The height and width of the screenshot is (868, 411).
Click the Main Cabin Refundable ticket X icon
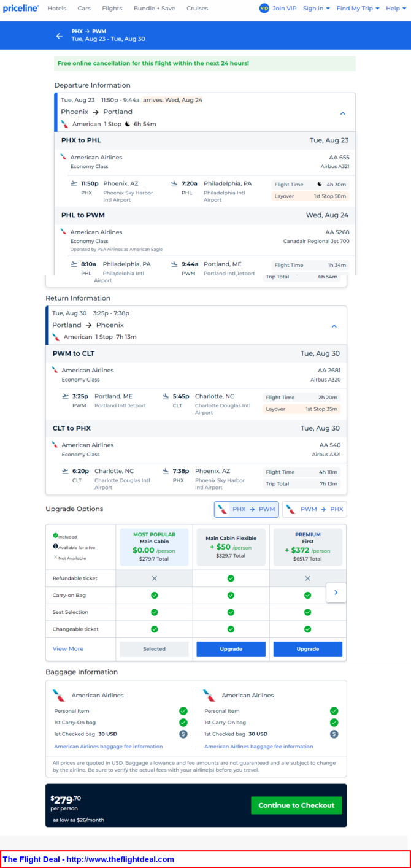[154, 578]
